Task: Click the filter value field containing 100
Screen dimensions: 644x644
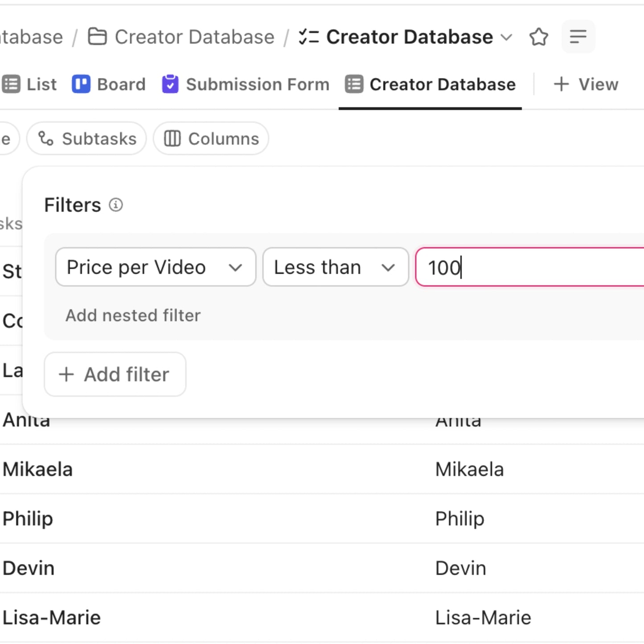Action: pos(530,267)
